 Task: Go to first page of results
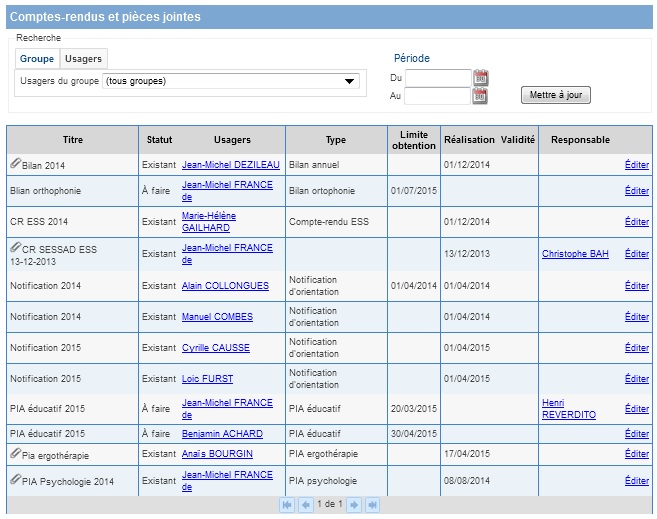point(287,505)
